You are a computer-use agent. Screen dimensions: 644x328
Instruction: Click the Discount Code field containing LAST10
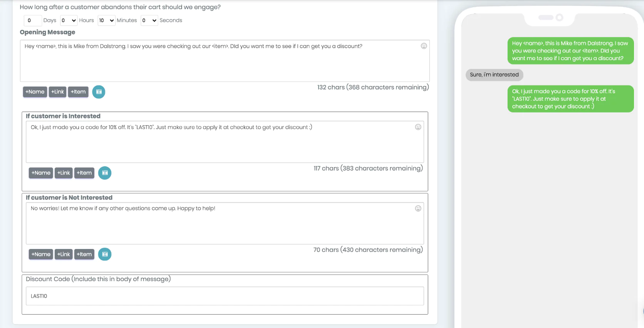[225, 296]
